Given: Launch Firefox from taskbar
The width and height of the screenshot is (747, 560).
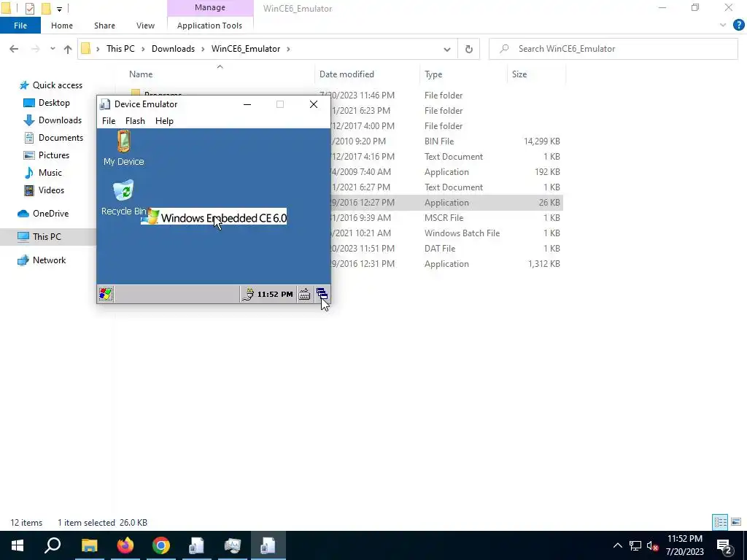Looking at the screenshot, I should (125, 545).
